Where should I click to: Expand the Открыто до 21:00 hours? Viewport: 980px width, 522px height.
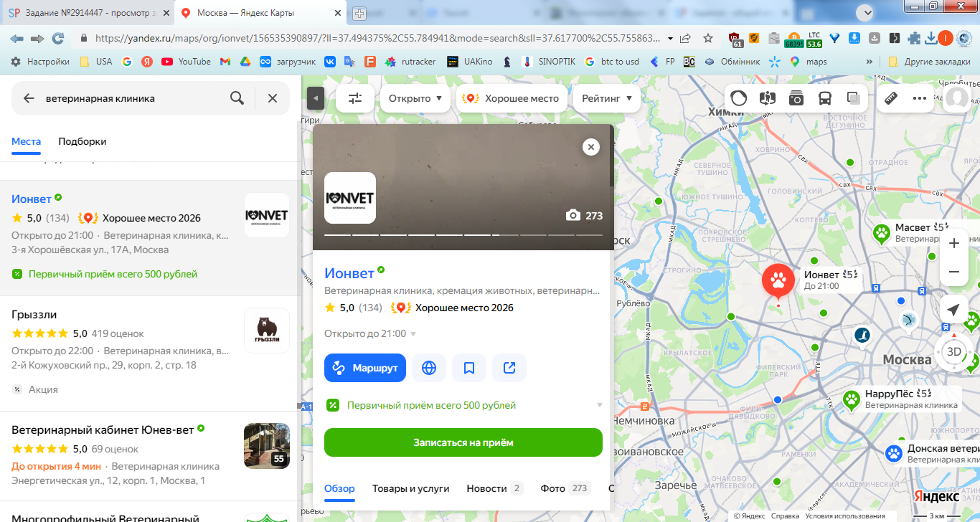pyautogui.click(x=370, y=333)
